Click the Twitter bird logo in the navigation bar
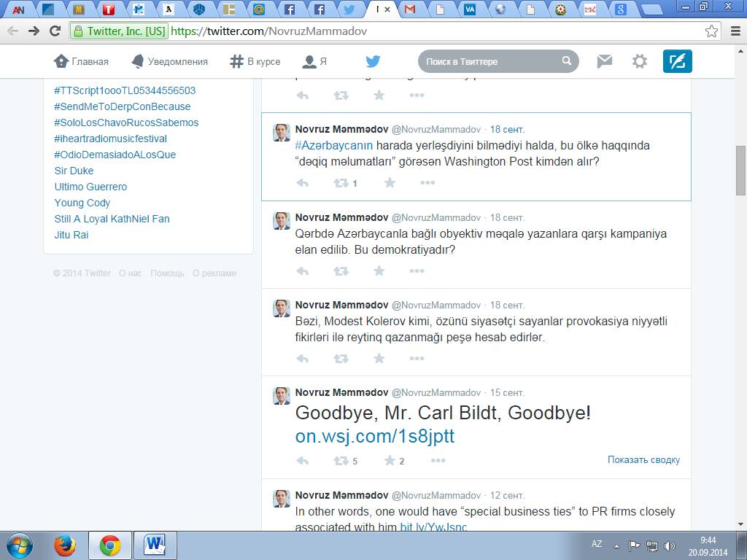This screenshot has height=560, width=747. pyautogui.click(x=373, y=61)
